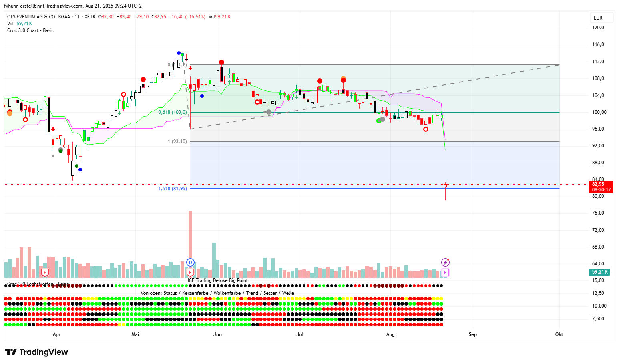Click the red E earnings marker below the D icon
This screenshot has width=619, height=364.
pos(190,272)
